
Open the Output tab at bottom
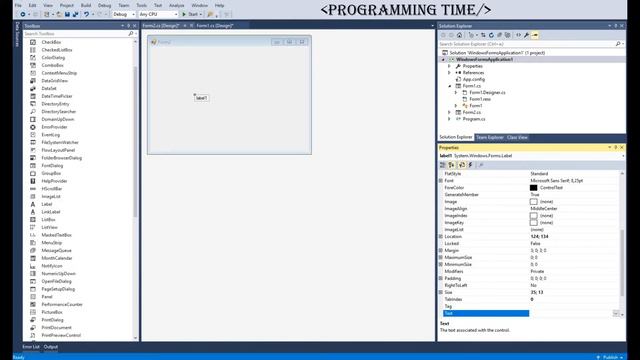(51, 347)
